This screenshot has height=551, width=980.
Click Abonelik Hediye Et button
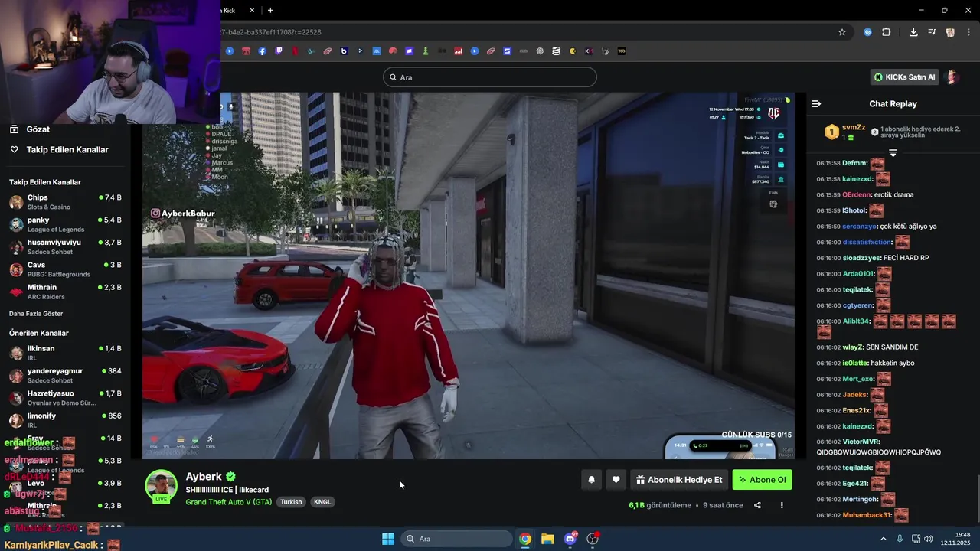click(x=679, y=480)
